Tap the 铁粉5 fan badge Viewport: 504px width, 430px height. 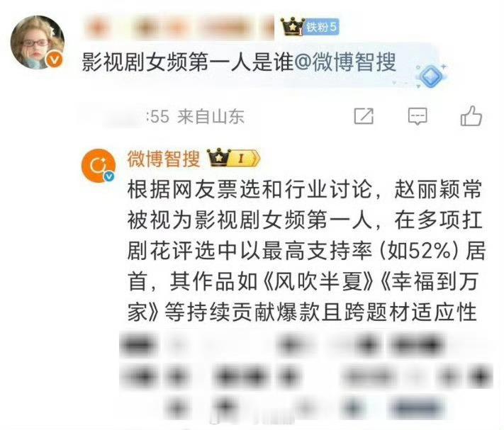coord(321,27)
